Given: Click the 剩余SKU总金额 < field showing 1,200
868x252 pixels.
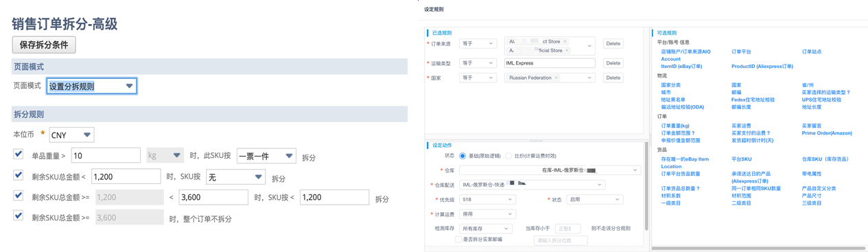Looking at the screenshot, I should (126, 177).
